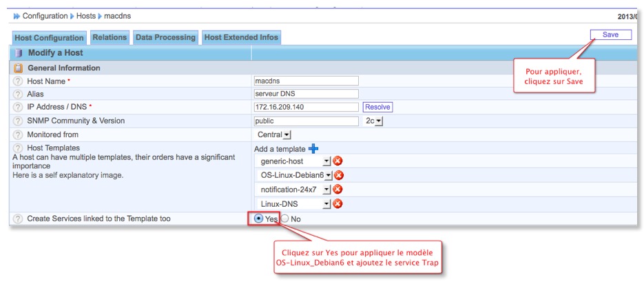Delete the notification-24x7 template entry
The width and height of the screenshot is (644, 282).
[337, 189]
